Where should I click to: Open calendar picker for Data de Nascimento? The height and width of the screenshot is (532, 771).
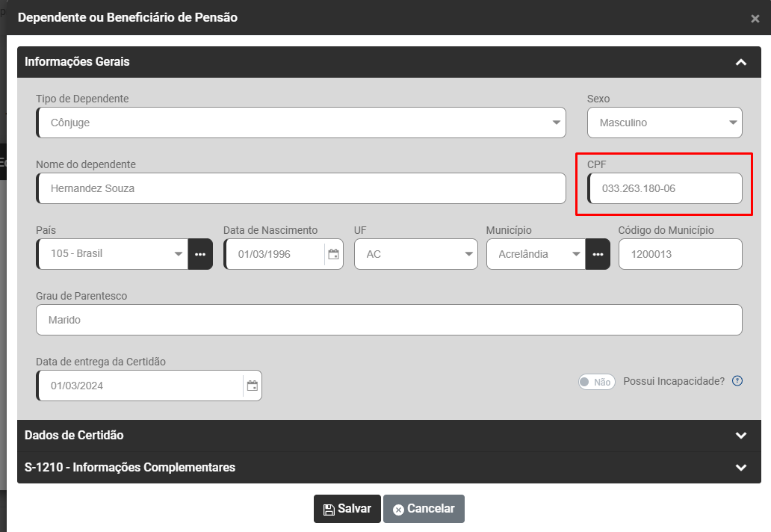(x=334, y=254)
